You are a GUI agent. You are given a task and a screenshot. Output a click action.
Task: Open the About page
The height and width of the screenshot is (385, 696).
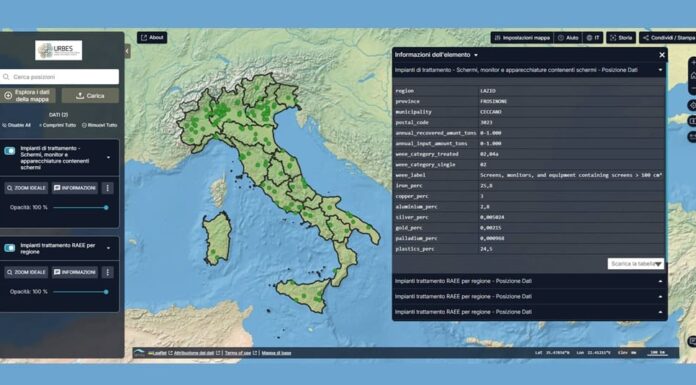(x=152, y=38)
